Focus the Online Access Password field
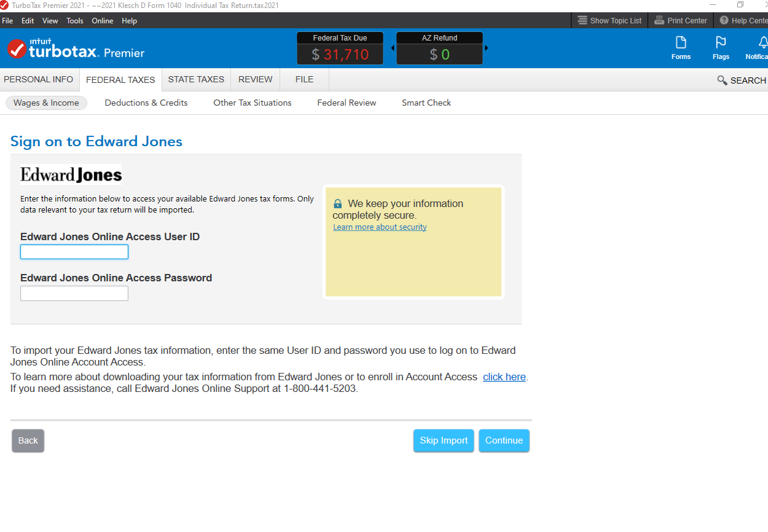The image size is (768, 532). click(74, 293)
